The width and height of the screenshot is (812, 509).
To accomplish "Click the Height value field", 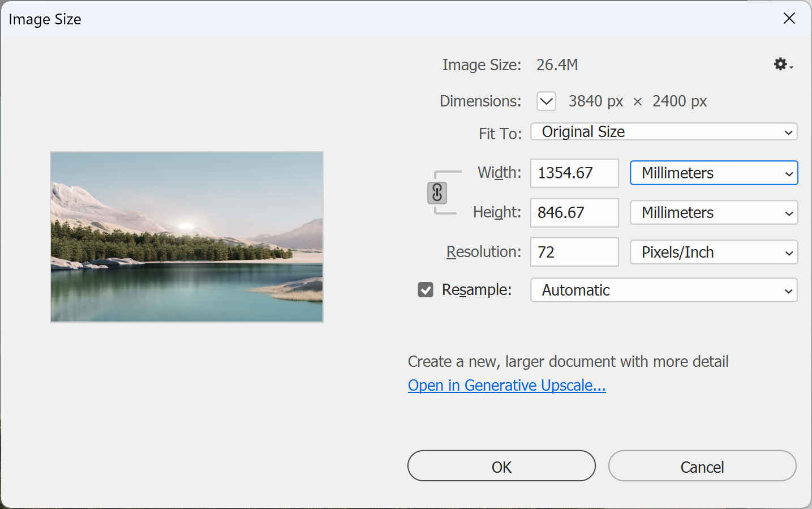I will click(x=574, y=213).
